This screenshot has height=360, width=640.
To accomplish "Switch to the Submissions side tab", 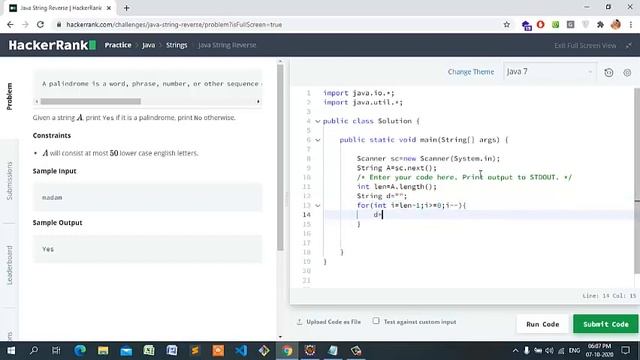I will 9,181.
